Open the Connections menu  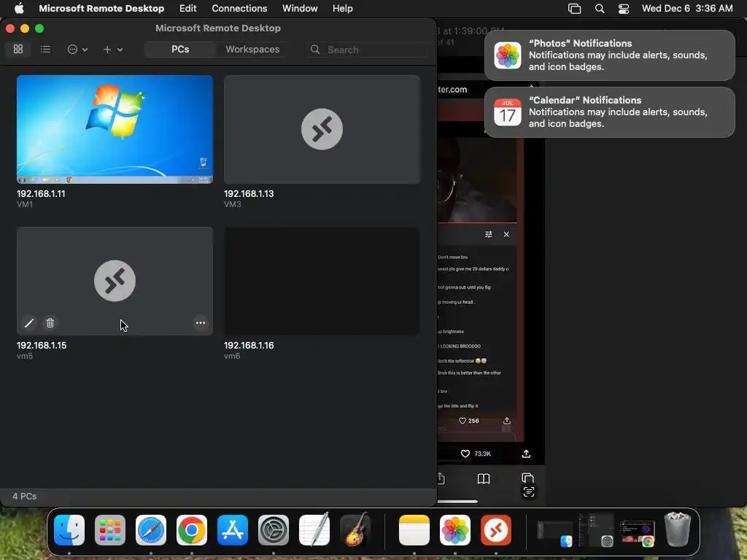pos(239,8)
